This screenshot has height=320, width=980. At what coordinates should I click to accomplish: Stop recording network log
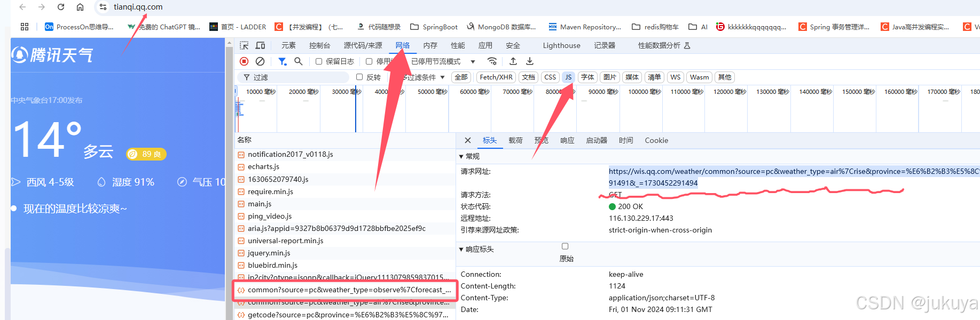[244, 61]
